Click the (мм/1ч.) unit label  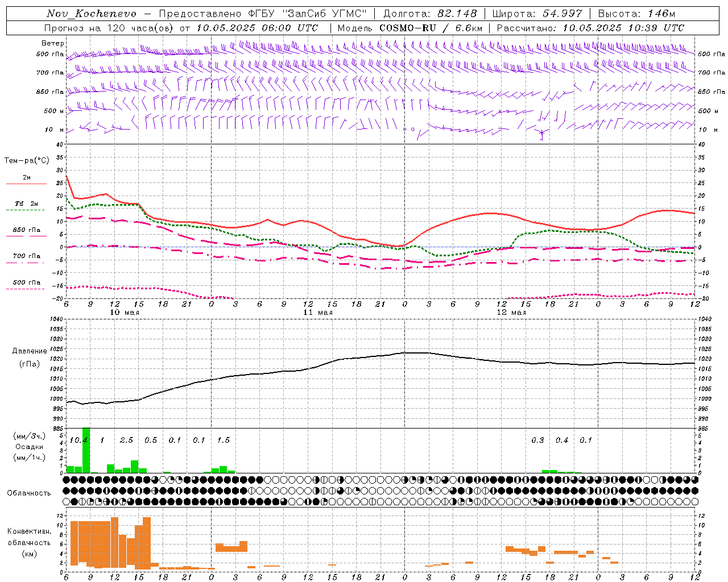(x=30, y=458)
